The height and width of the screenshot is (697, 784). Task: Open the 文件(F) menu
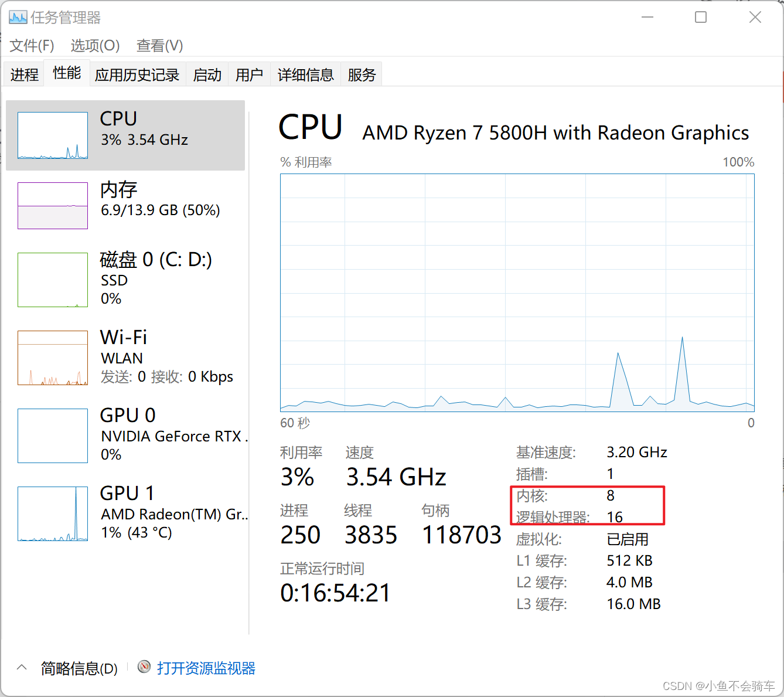click(32, 46)
